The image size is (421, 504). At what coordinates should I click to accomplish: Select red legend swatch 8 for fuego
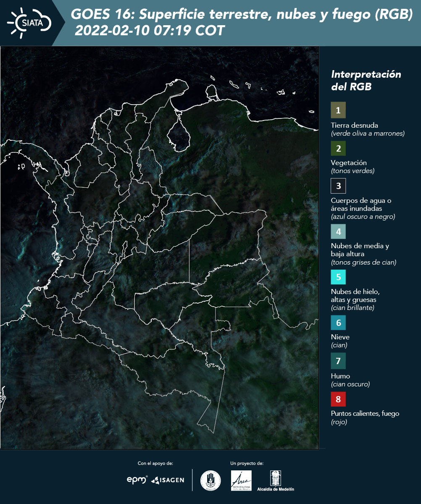[x=338, y=399]
